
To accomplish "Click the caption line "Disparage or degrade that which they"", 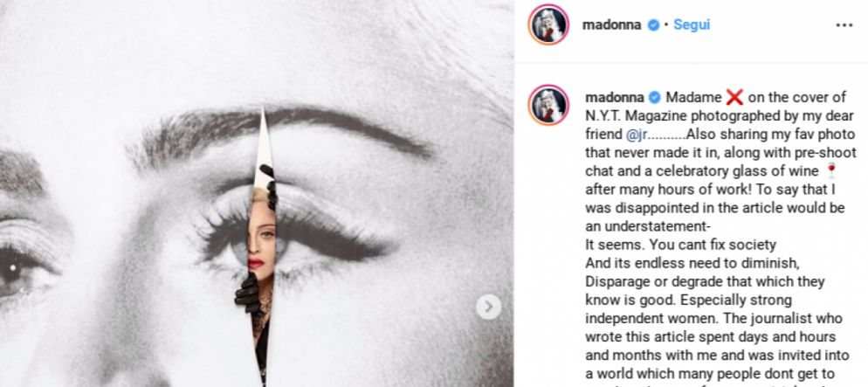I will 706,280.
